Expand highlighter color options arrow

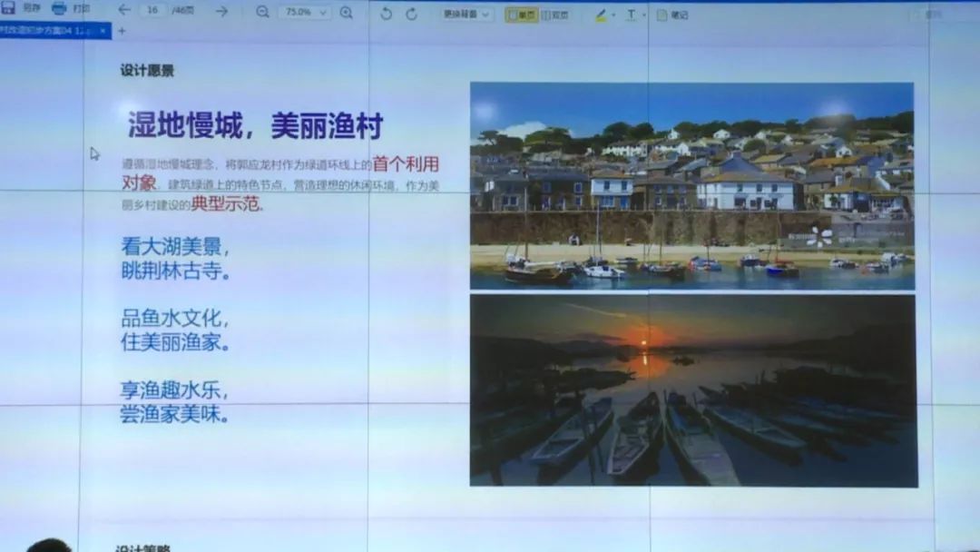(613, 16)
